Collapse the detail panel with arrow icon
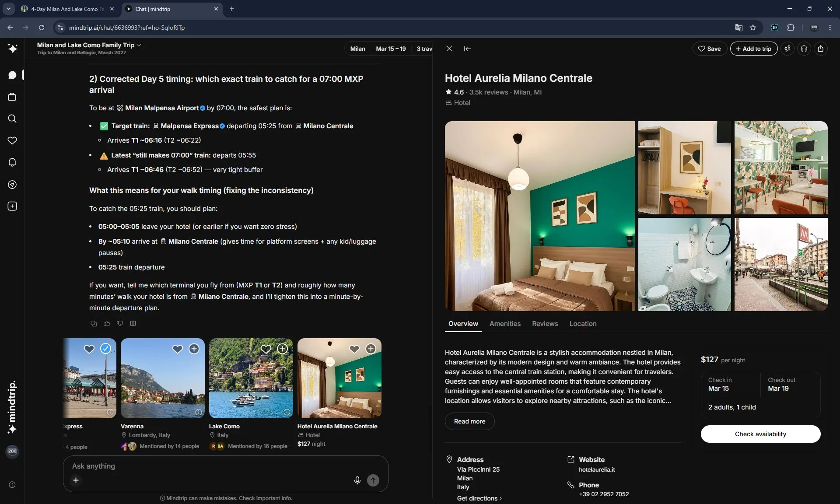 467,49
